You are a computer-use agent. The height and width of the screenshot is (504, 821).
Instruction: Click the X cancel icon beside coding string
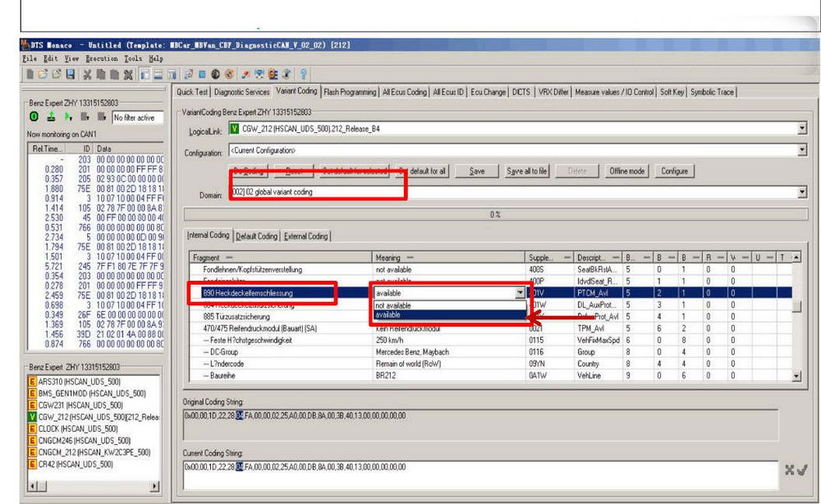[790, 470]
